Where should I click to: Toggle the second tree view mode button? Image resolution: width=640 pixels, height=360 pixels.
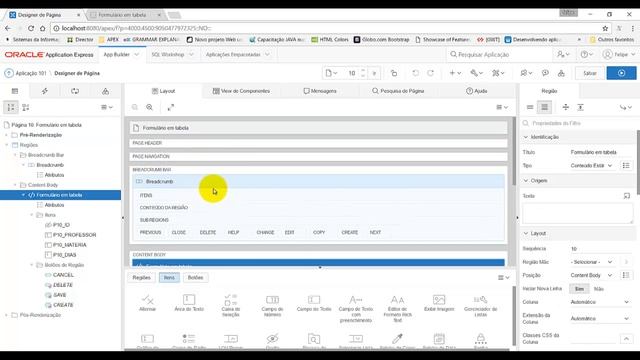click(x=26, y=107)
